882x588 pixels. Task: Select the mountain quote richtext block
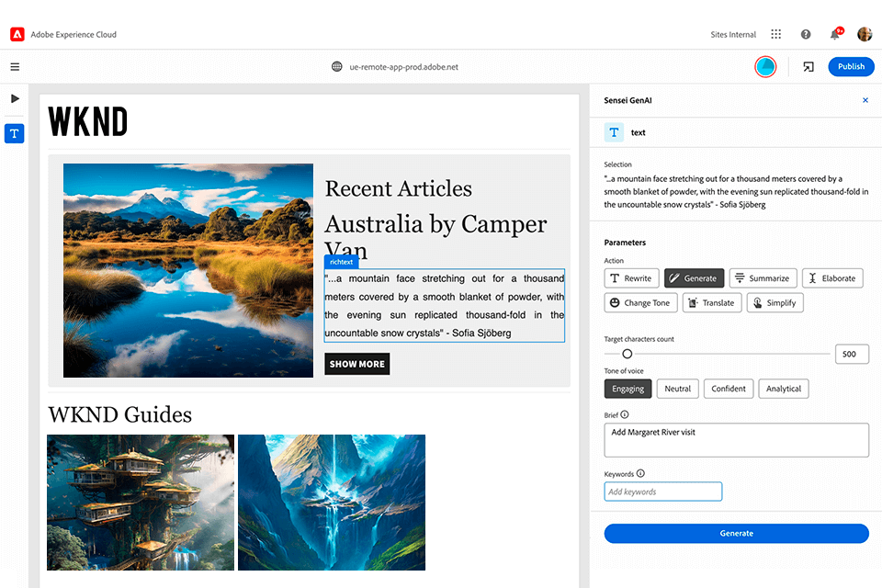(x=445, y=306)
